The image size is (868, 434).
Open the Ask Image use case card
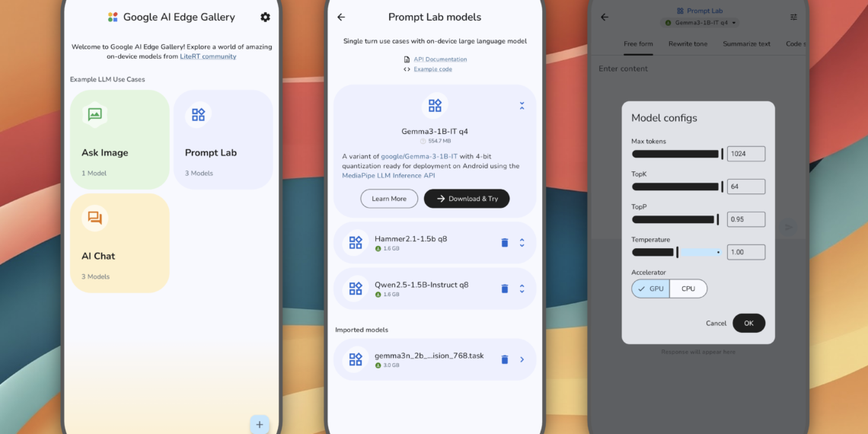(120, 139)
